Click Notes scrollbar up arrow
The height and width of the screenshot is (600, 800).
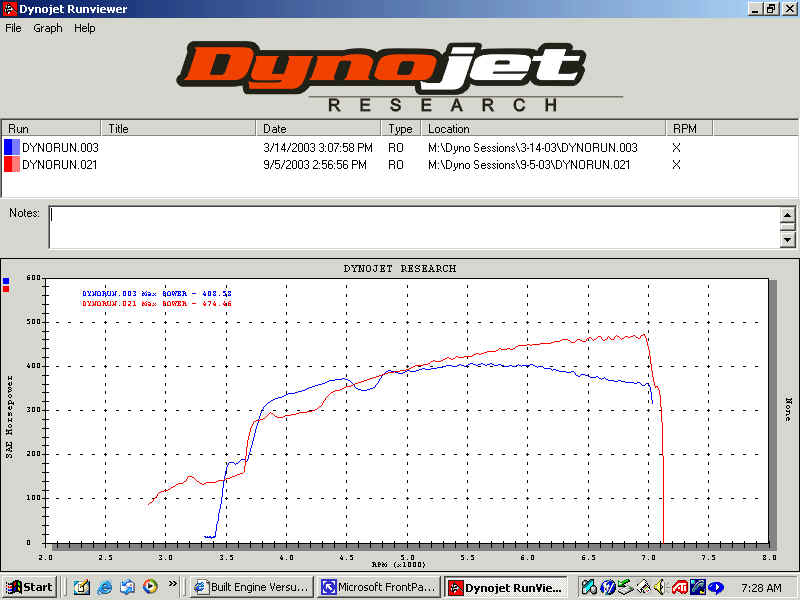tap(787, 214)
